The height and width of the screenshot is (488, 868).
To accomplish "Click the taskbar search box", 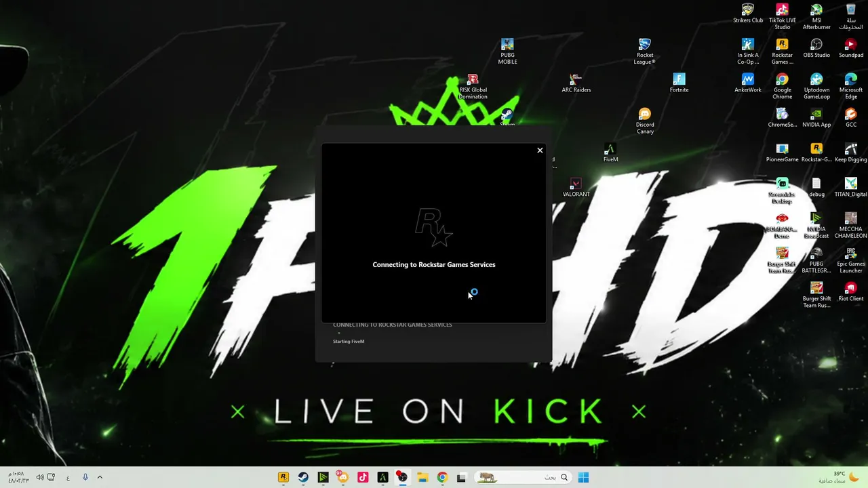I will [522, 477].
